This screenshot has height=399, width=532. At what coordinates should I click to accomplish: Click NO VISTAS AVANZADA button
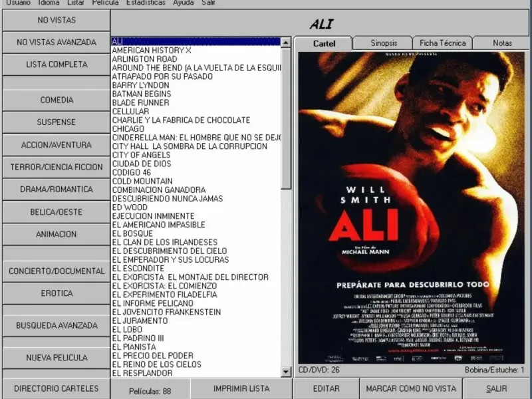[x=57, y=43]
